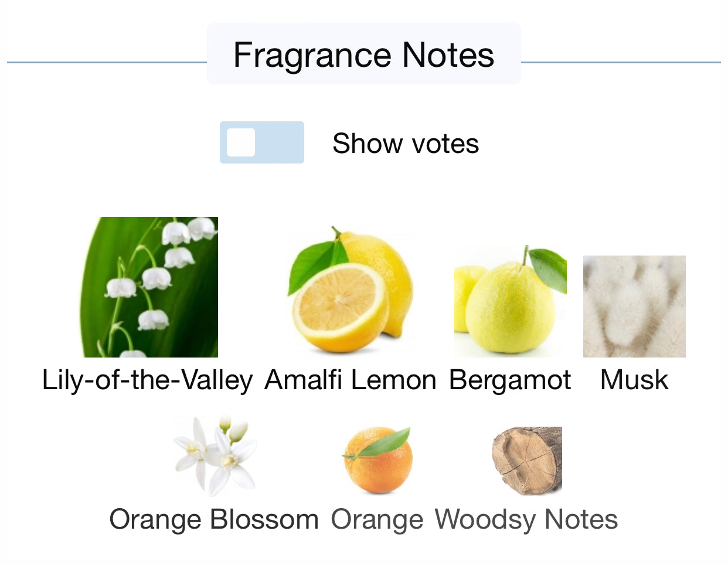Click the divider line left of heading
Viewport: 728px width, 565px height.
click(107, 62)
